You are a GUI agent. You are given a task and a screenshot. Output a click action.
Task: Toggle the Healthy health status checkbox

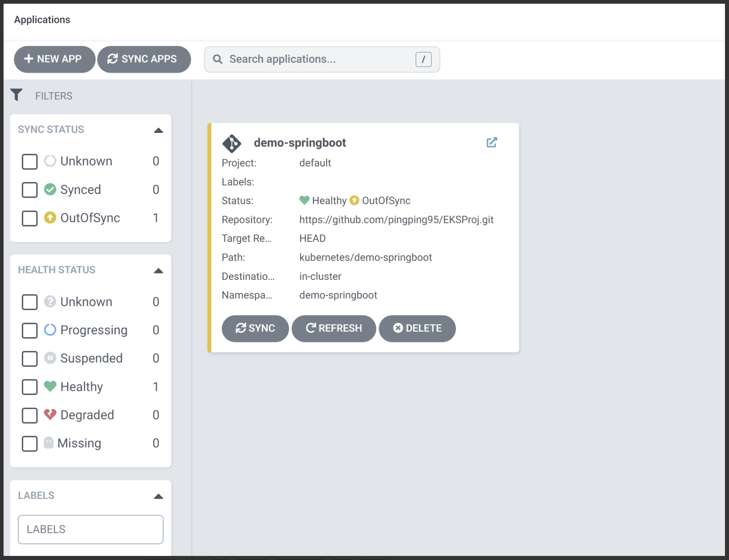click(x=30, y=387)
